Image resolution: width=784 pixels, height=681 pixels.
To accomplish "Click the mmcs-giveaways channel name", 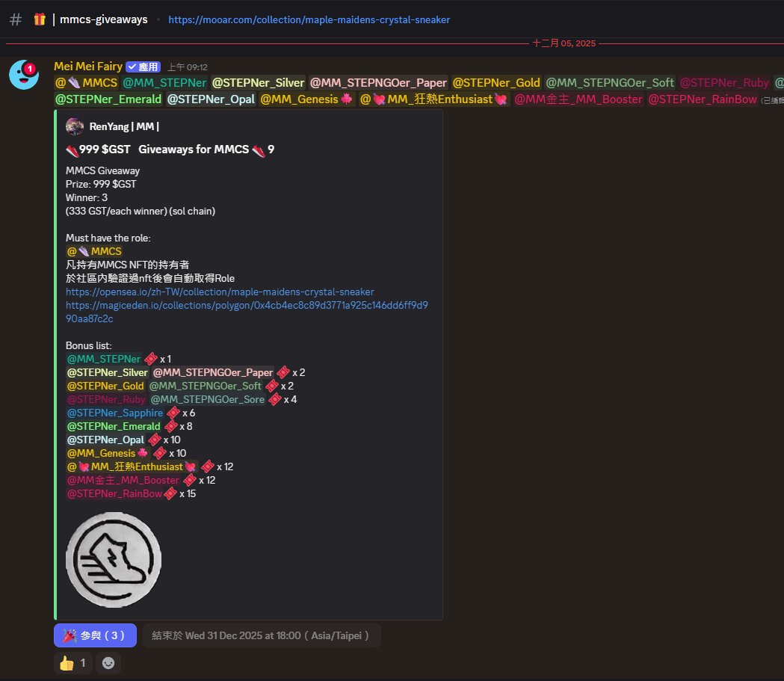I will (103, 19).
